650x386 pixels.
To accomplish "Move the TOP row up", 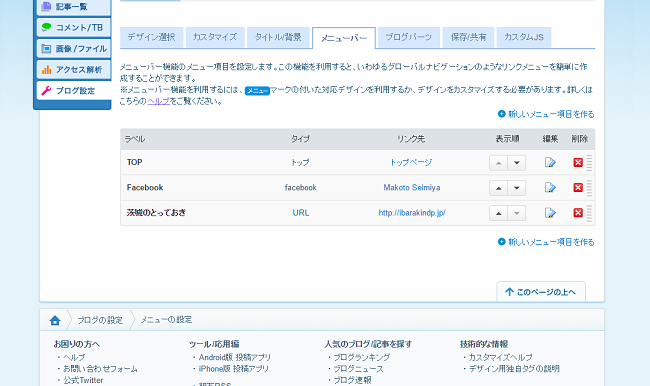I will pos(498,163).
